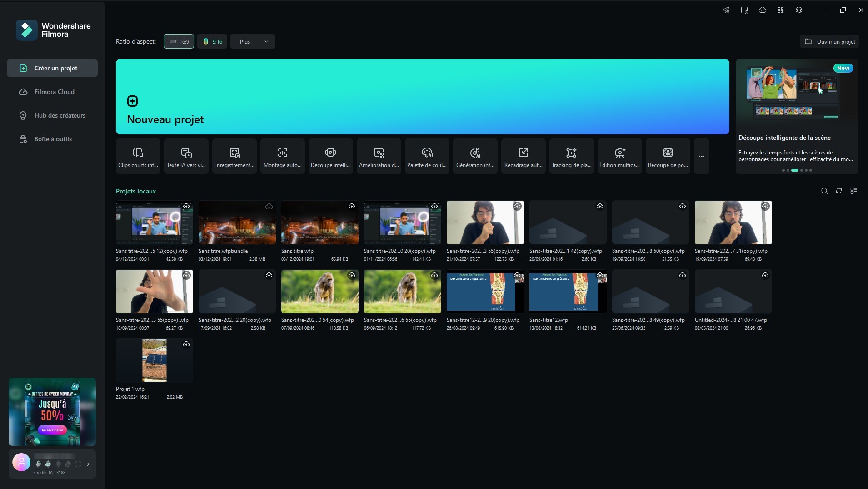868x489 pixels.
Task: Go to Filmora Cloud
Action: 52,92
